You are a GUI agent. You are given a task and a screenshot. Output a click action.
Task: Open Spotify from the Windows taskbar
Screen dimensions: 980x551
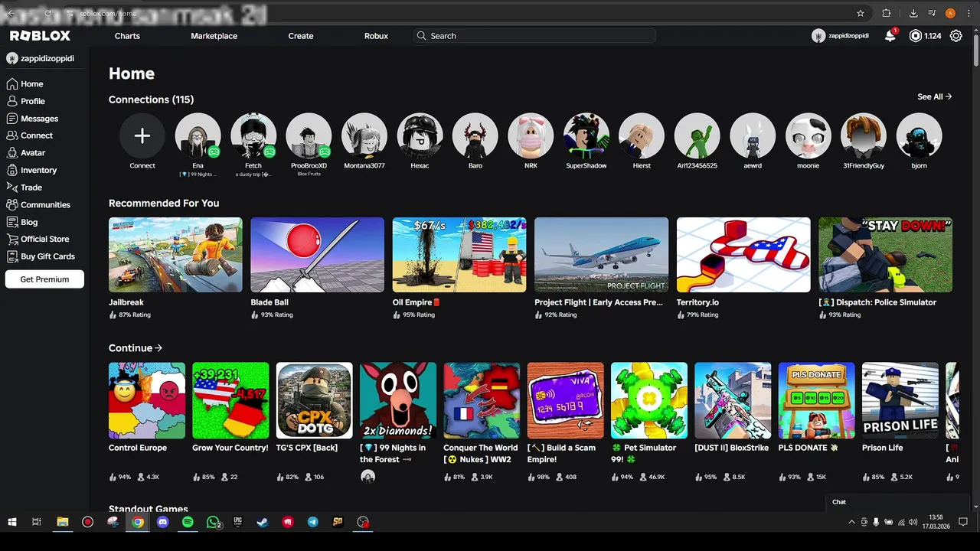click(188, 522)
